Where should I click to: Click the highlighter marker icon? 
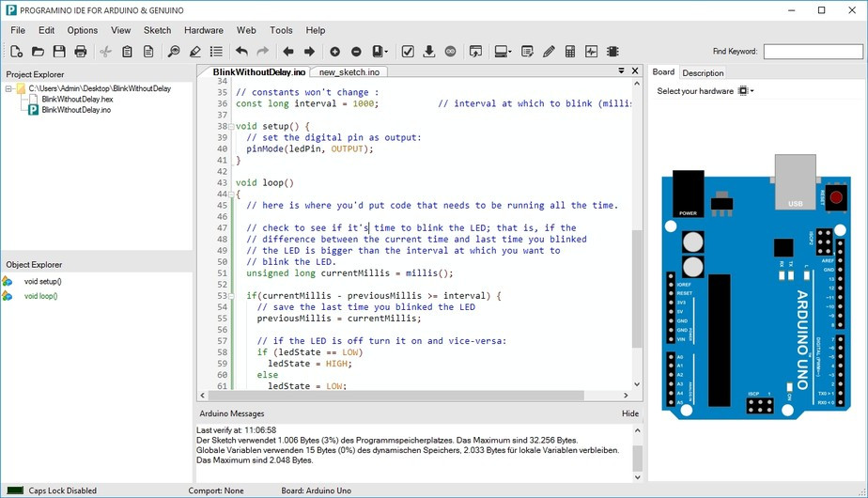(194, 52)
